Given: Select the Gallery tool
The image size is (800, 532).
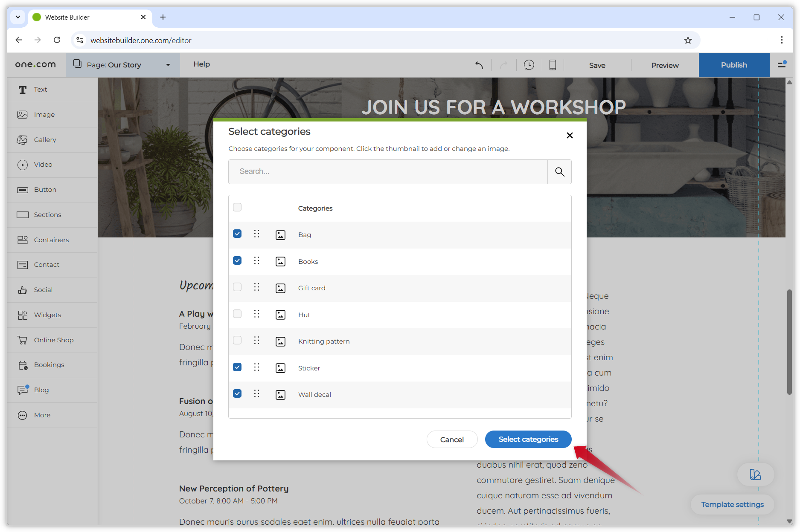Looking at the screenshot, I should [x=45, y=139].
